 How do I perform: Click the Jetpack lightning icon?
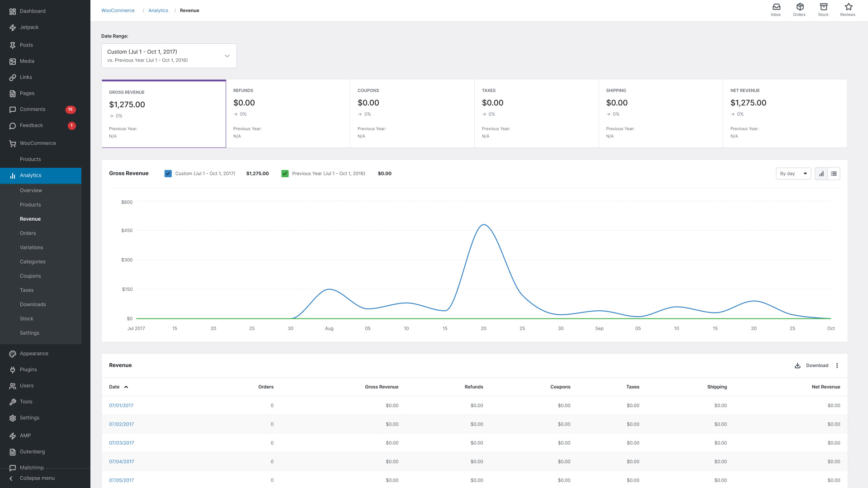[13, 28]
